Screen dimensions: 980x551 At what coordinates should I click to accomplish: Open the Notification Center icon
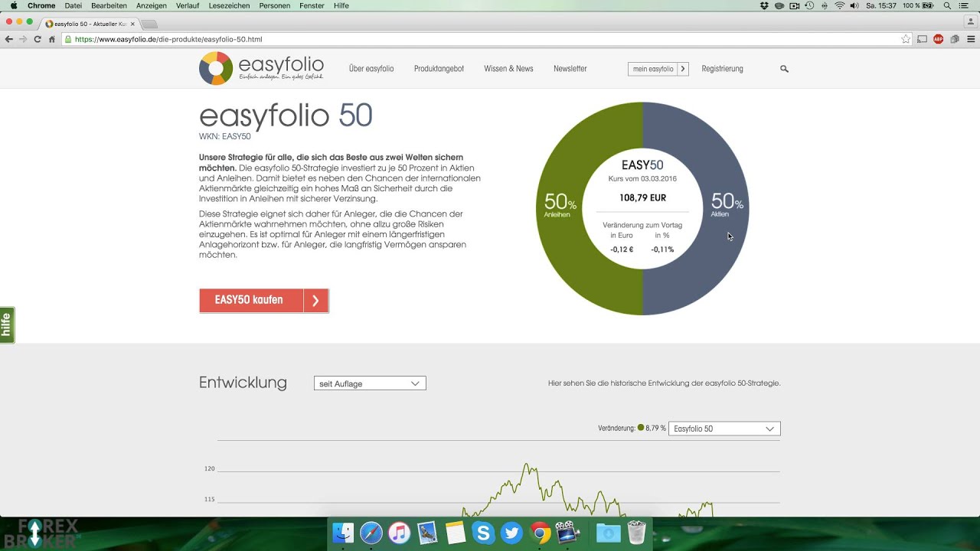click(x=964, y=5)
